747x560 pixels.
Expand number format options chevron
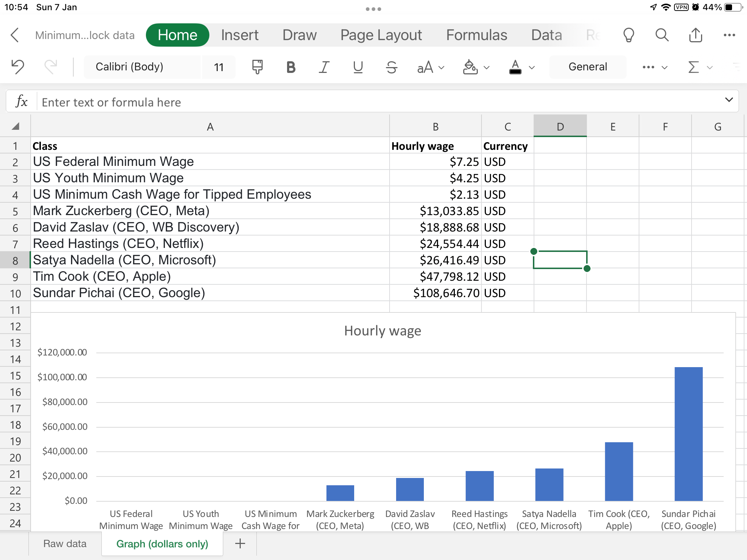pyautogui.click(x=665, y=67)
